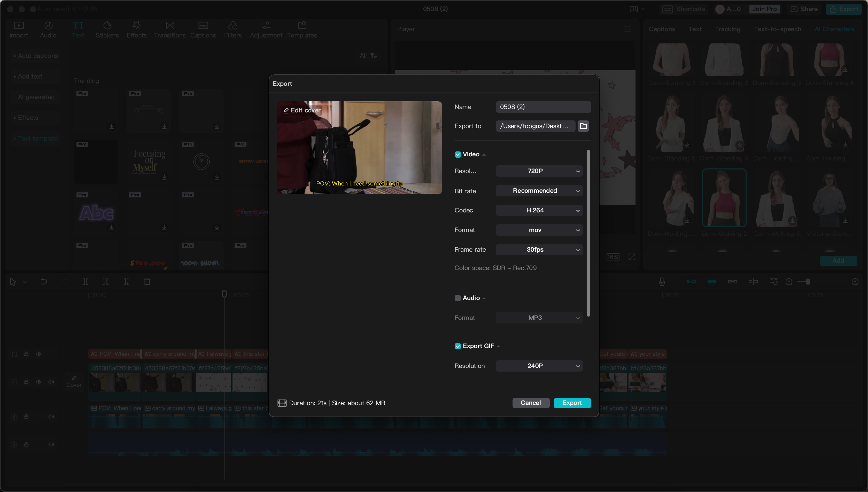The width and height of the screenshot is (868, 492).
Task: Select the voiceover microphone icon
Action: coord(662,281)
